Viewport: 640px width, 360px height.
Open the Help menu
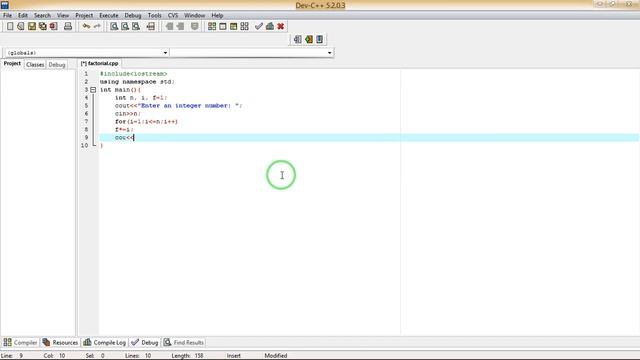tap(217, 16)
